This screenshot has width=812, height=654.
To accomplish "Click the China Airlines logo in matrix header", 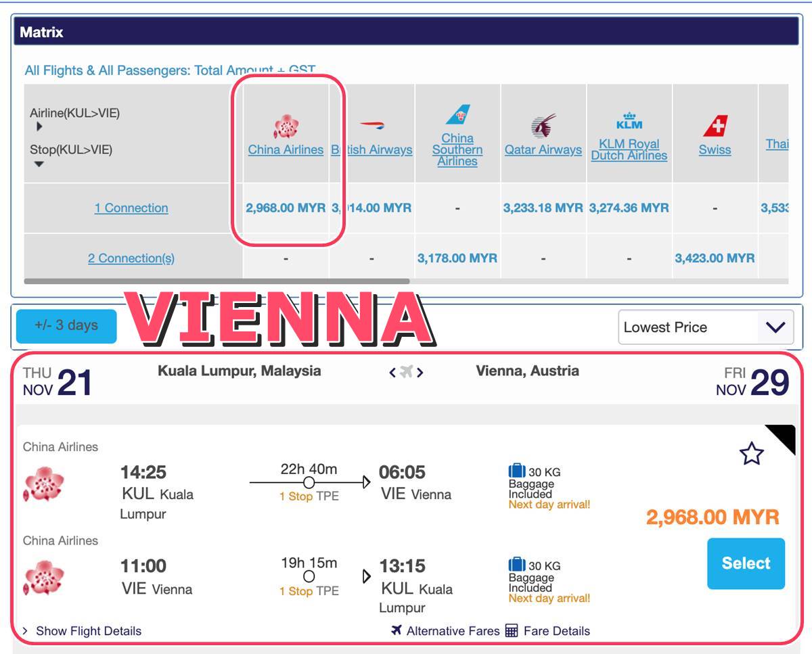I will (286, 126).
